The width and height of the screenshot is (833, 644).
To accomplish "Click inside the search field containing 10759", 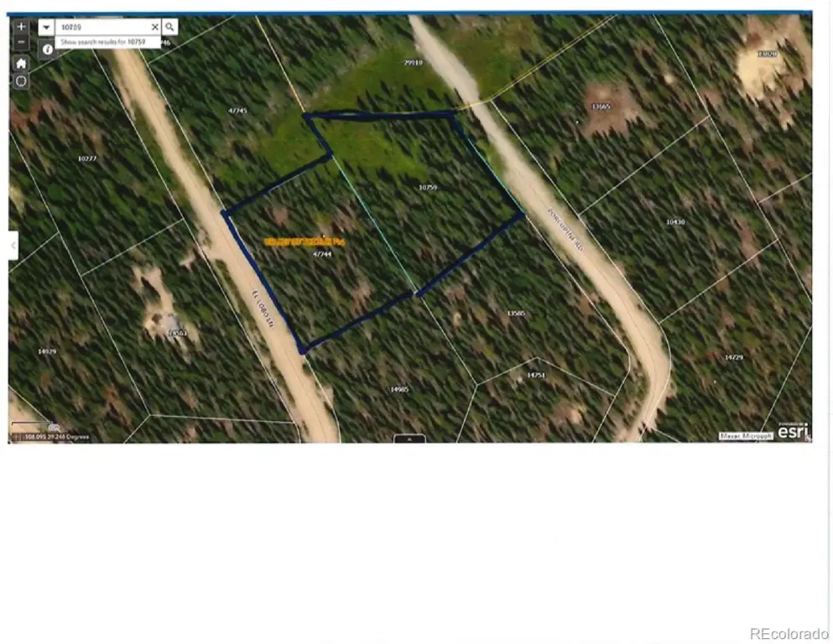I will pos(101,27).
